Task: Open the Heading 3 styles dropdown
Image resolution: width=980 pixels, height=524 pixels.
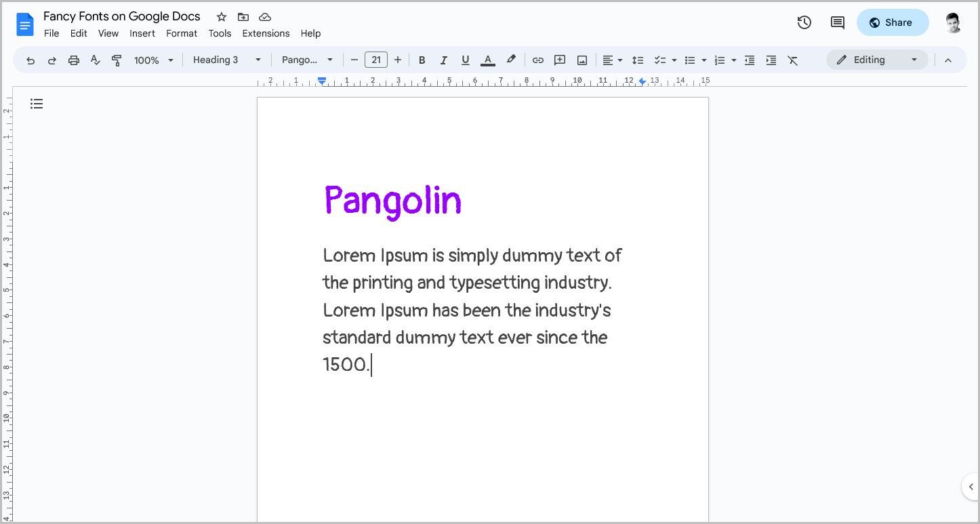Action: click(x=227, y=60)
